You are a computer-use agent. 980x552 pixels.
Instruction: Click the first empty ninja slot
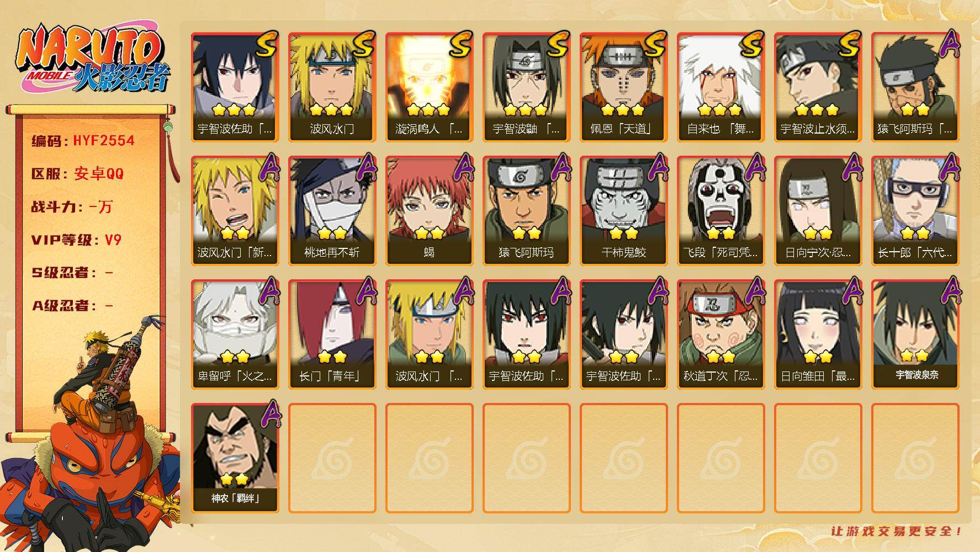pos(332,458)
